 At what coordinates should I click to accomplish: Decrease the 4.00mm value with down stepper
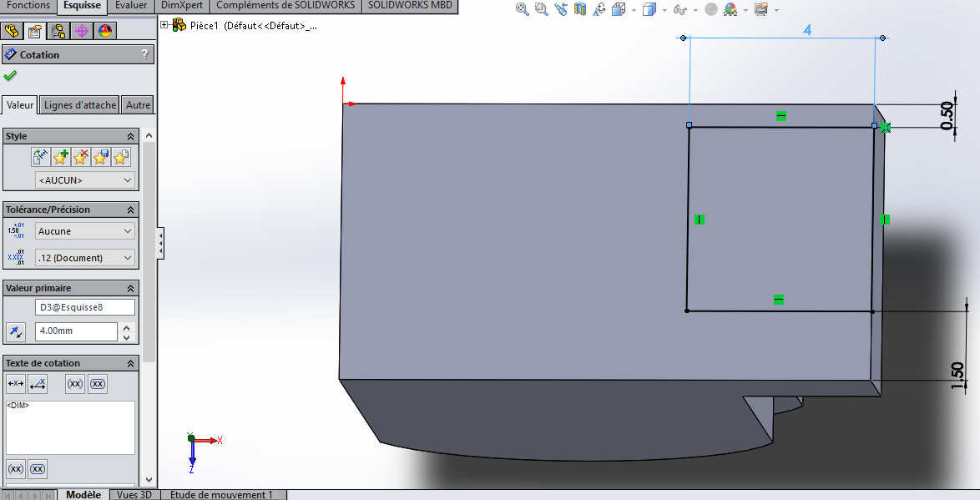pyautogui.click(x=127, y=337)
